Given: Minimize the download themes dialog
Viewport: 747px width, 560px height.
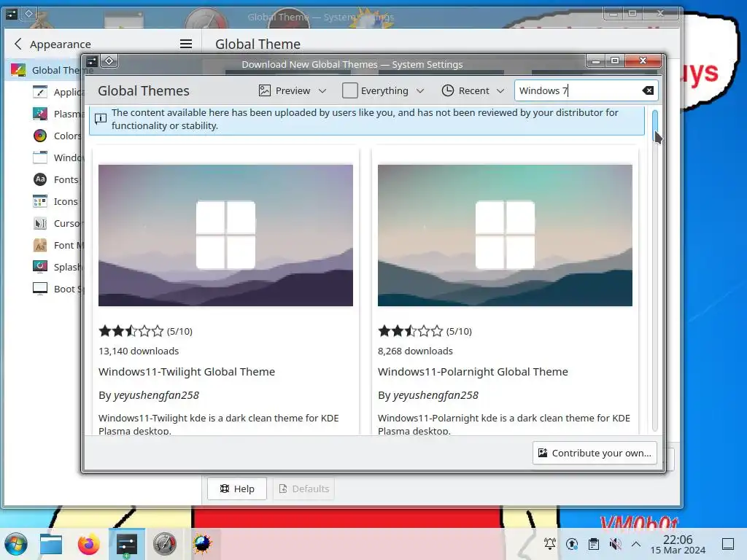Looking at the screenshot, I should 595,61.
